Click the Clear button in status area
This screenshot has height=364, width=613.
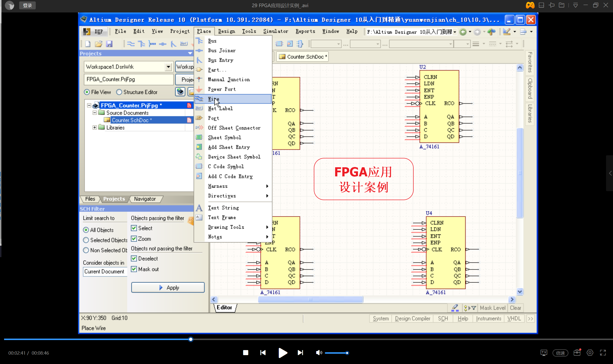point(515,308)
